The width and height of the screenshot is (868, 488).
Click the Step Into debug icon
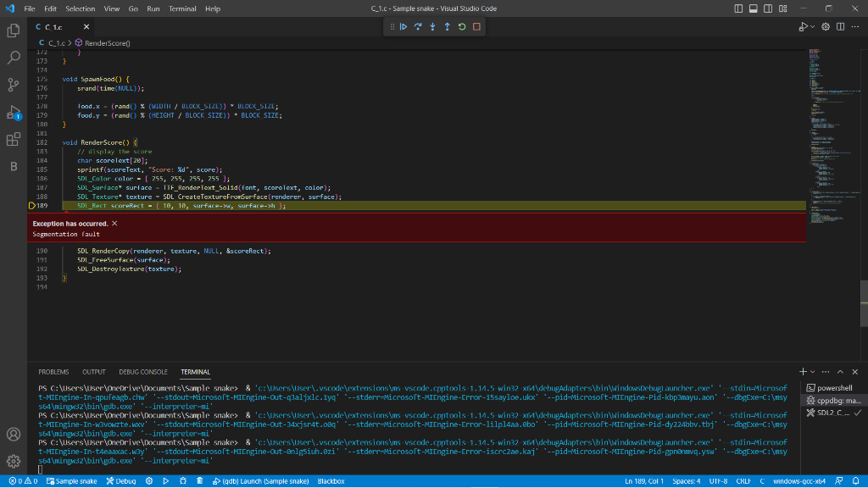tap(433, 26)
